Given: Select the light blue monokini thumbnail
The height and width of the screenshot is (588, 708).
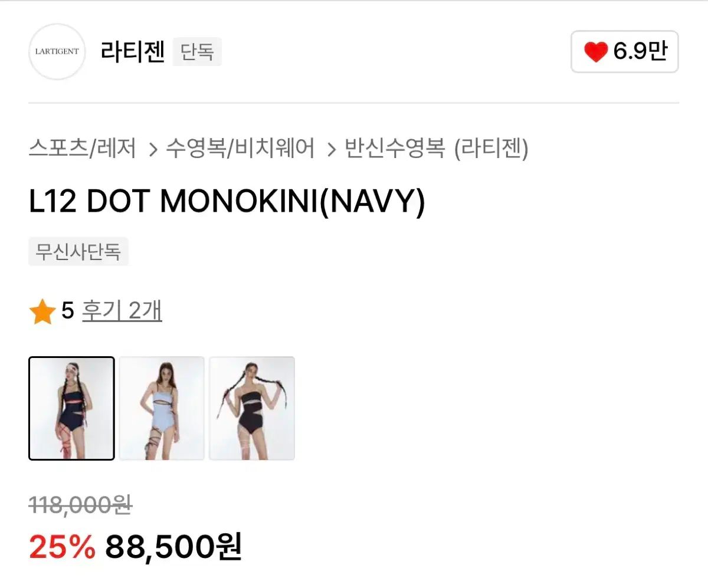Looking at the screenshot, I should [162, 408].
